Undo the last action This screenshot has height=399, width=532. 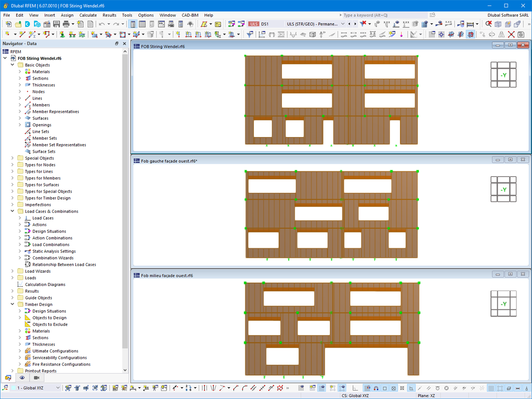point(102,24)
